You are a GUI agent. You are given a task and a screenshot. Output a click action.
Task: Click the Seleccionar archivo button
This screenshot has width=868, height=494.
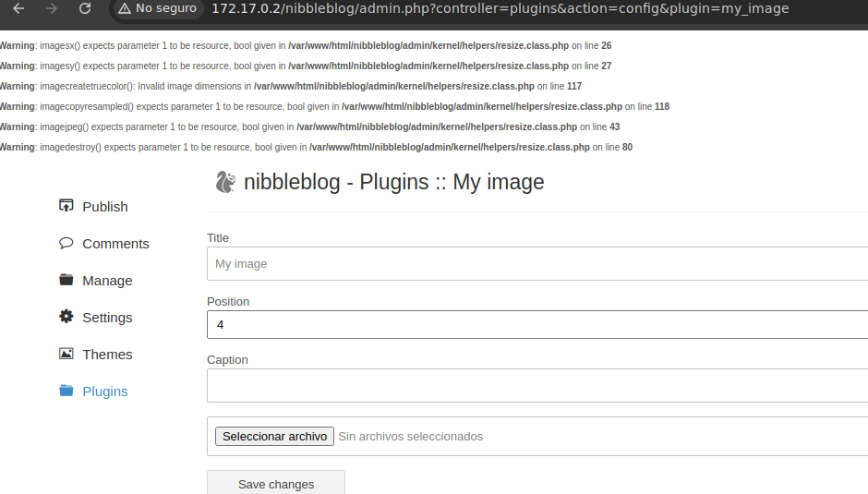pos(274,436)
